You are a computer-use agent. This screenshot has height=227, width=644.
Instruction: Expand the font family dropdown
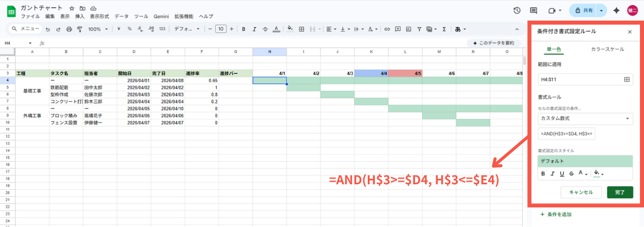pos(187,29)
